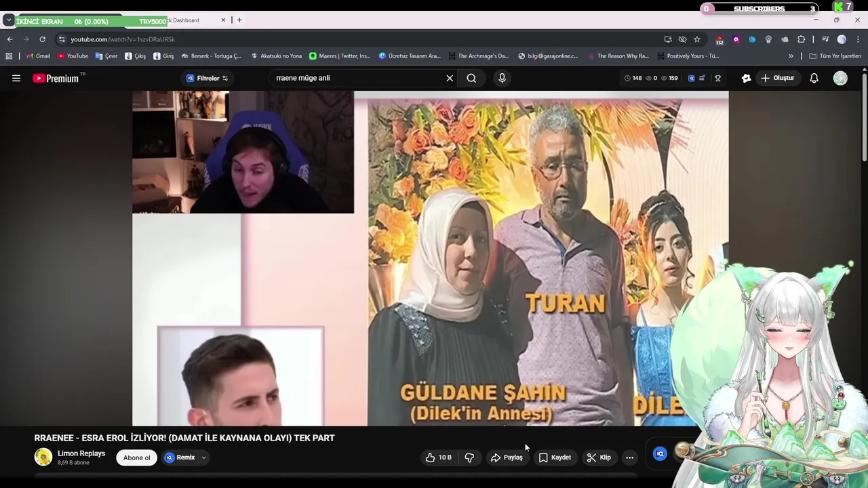Open the Giriş bookmark
Screen dimensions: 868x488
(163, 56)
